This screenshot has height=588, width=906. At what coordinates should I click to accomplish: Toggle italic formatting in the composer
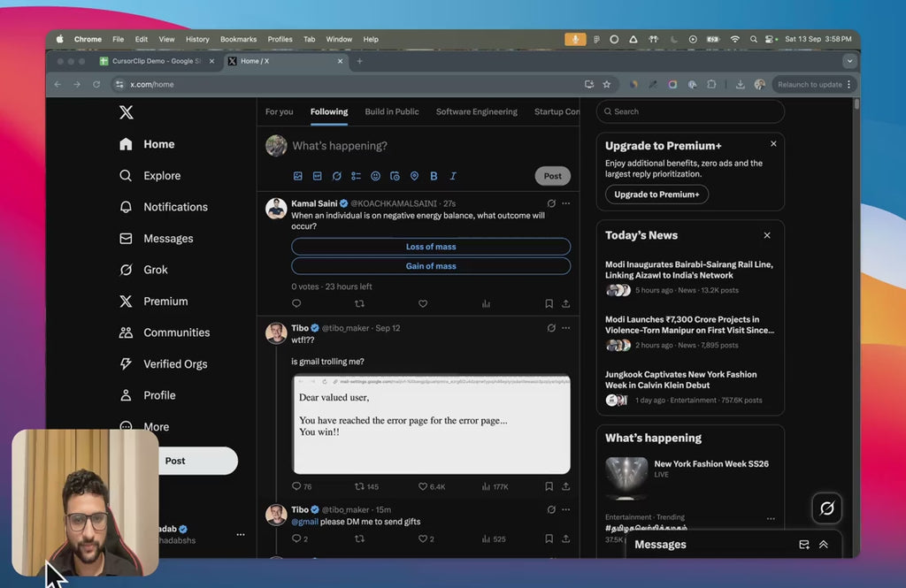453,176
